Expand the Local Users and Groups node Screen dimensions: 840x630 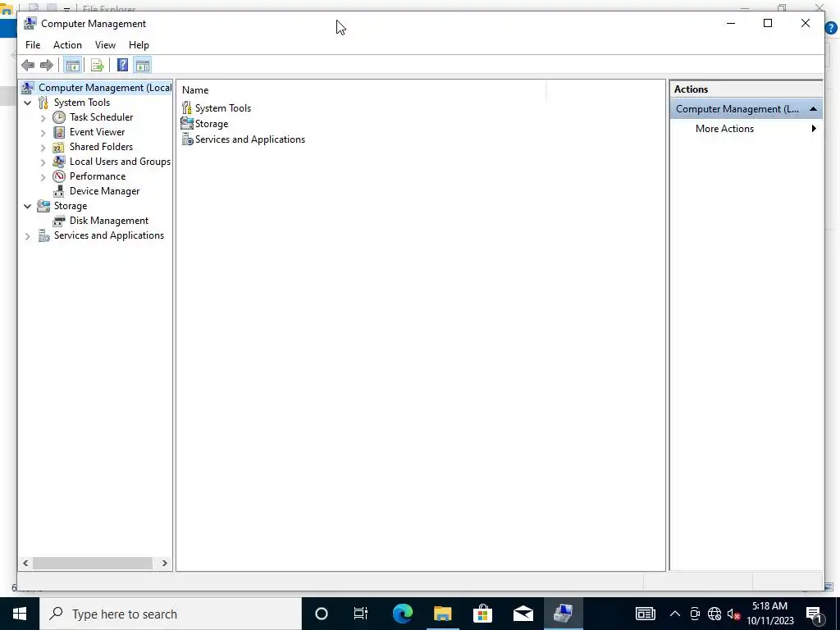tap(43, 162)
